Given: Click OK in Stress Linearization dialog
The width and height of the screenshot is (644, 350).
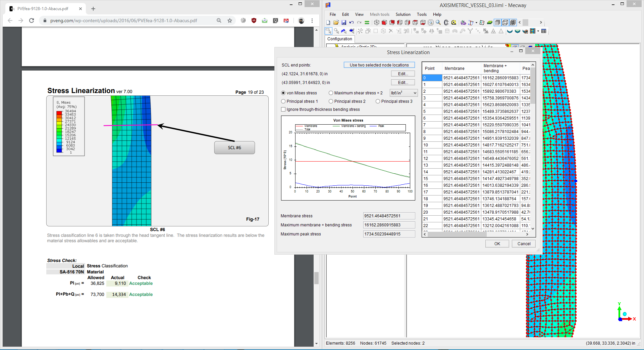Looking at the screenshot, I should point(497,244).
